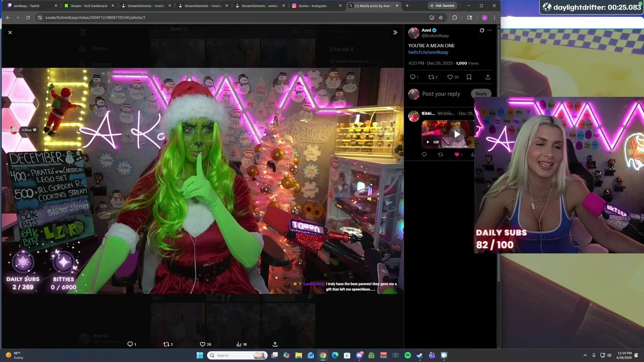
Task: Open the weather widget showing Sunny
Action: 15,355
